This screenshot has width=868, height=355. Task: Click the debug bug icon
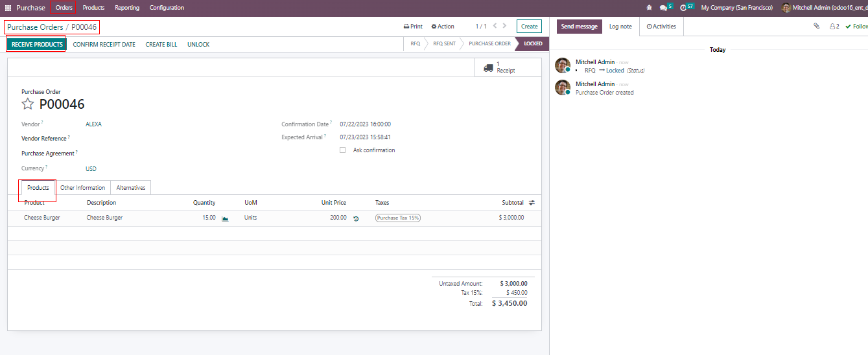click(x=650, y=8)
